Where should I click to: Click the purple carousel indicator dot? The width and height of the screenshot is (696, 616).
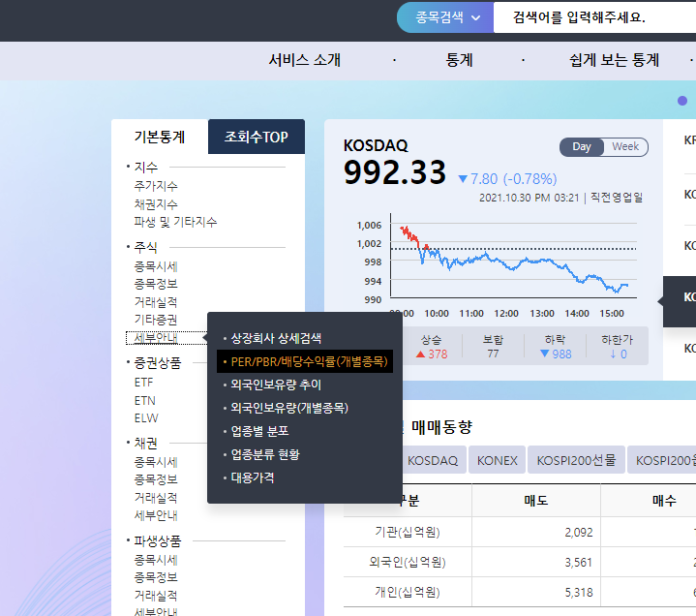(x=682, y=101)
